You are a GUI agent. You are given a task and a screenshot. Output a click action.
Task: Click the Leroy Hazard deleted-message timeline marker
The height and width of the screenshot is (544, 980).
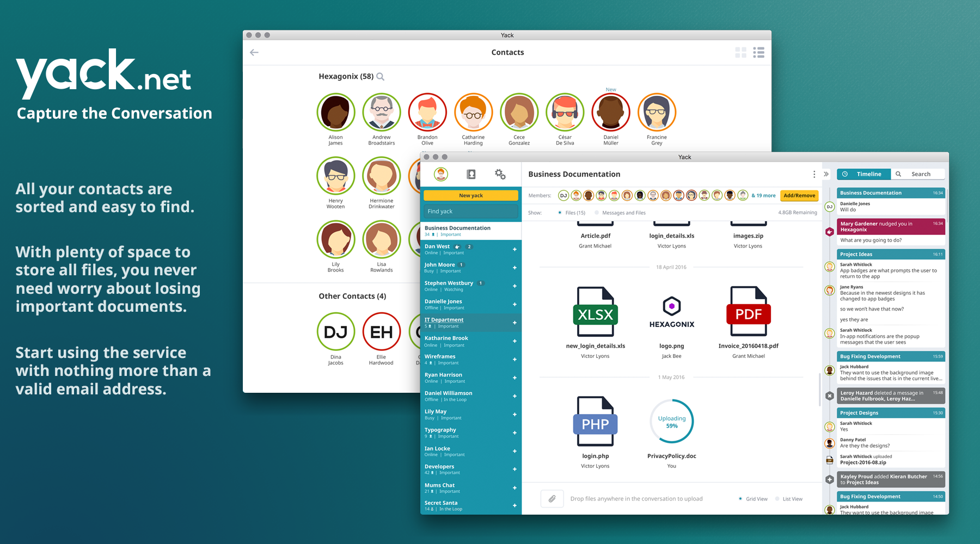pyautogui.click(x=829, y=396)
